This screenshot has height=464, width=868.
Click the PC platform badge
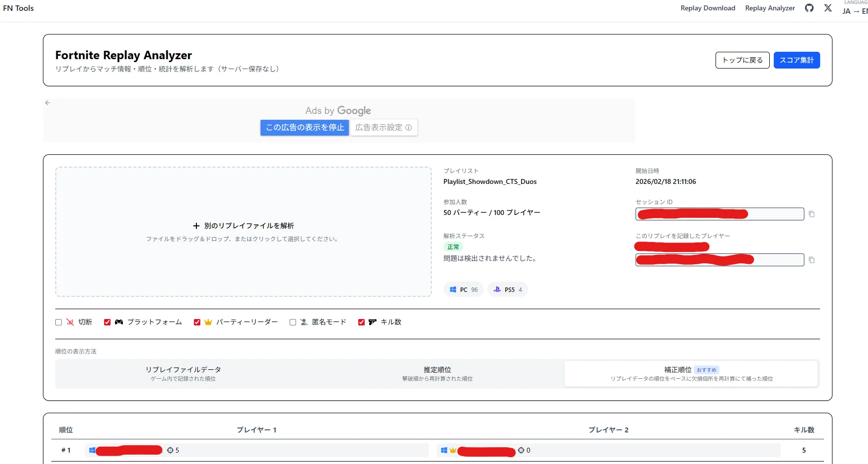463,290
